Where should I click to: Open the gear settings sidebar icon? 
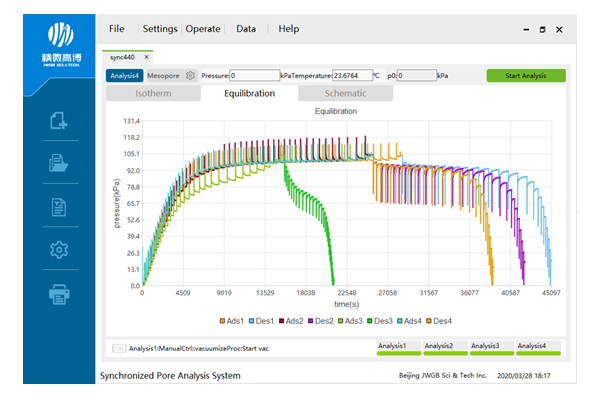point(59,251)
